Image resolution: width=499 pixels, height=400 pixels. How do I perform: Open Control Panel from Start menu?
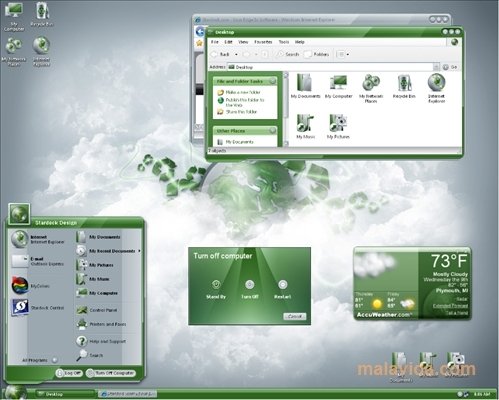[97, 310]
